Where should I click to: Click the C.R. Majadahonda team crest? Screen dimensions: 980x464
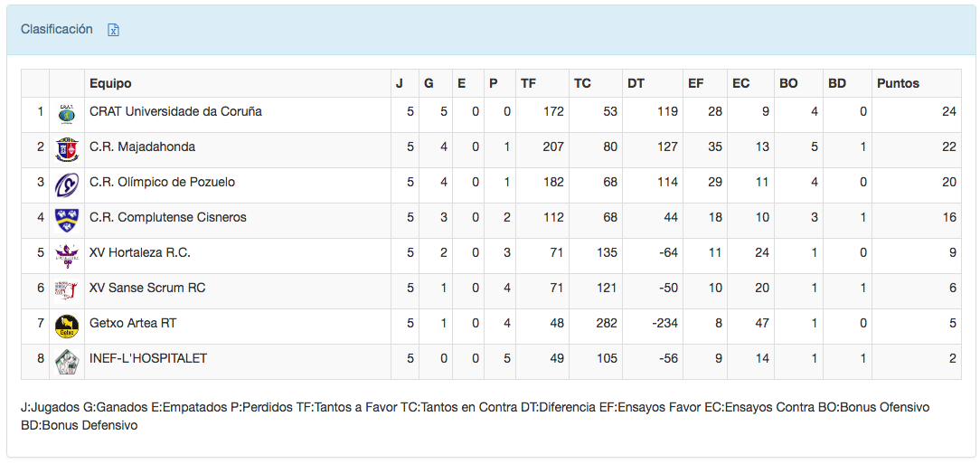[x=66, y=148]
